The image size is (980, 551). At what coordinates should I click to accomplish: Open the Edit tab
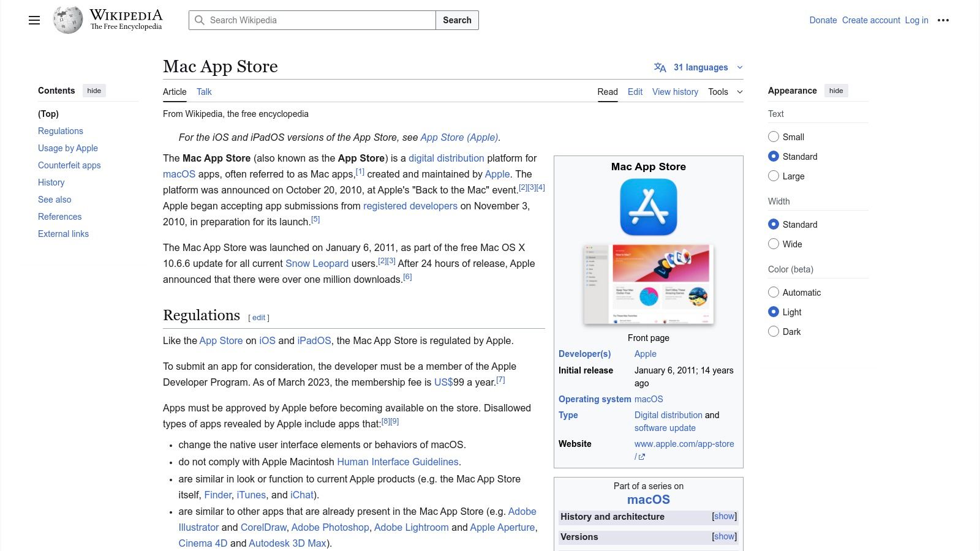coord(635,92)
